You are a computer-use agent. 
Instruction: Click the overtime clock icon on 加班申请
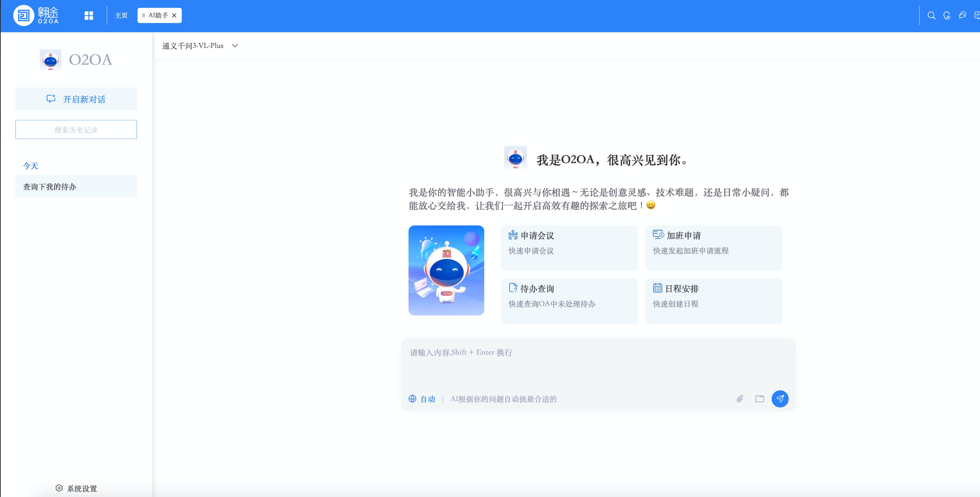[659, 234]
